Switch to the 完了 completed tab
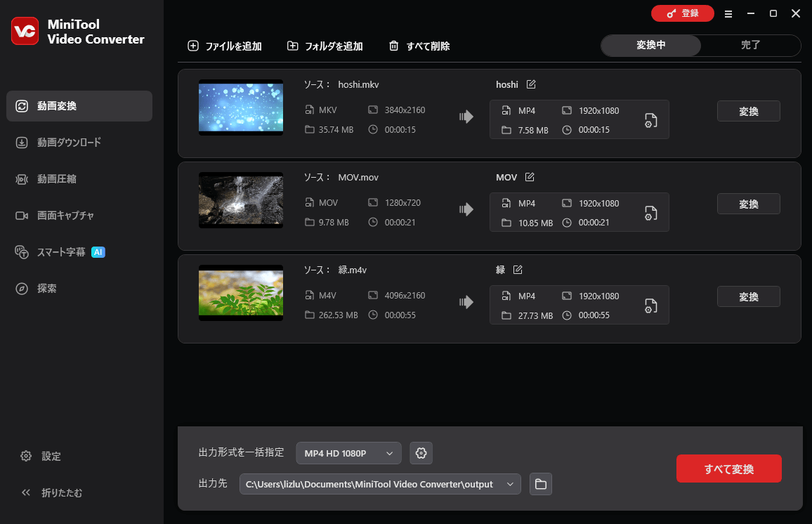The width and height of the screenshot is (812, 524). click(x=750, y=45)
